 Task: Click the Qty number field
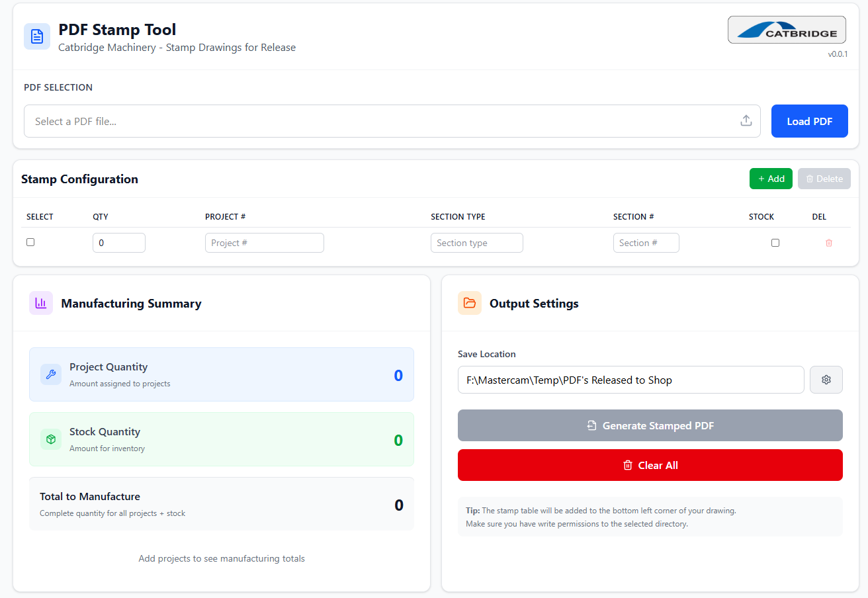[119, 243]
